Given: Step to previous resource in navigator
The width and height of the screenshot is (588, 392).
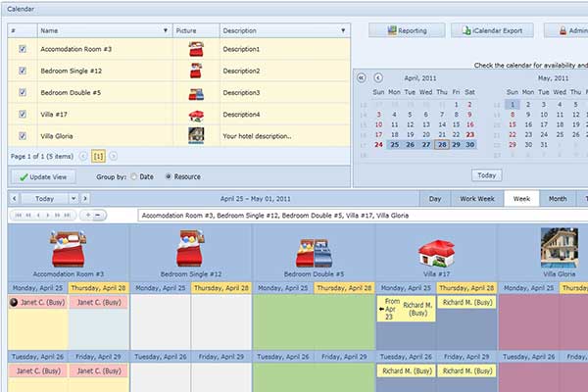Looking at the screenshot, I should [38, 215].
